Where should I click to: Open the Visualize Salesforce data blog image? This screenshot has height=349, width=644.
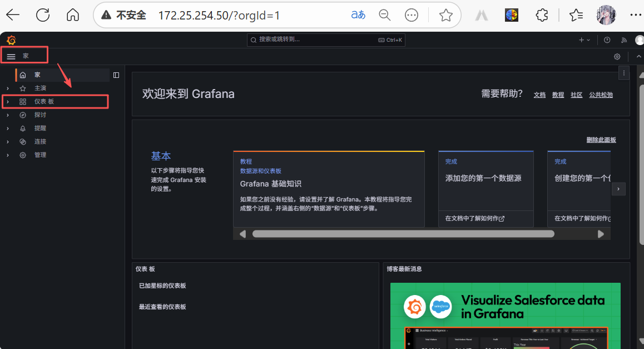[x=505, y=316]
